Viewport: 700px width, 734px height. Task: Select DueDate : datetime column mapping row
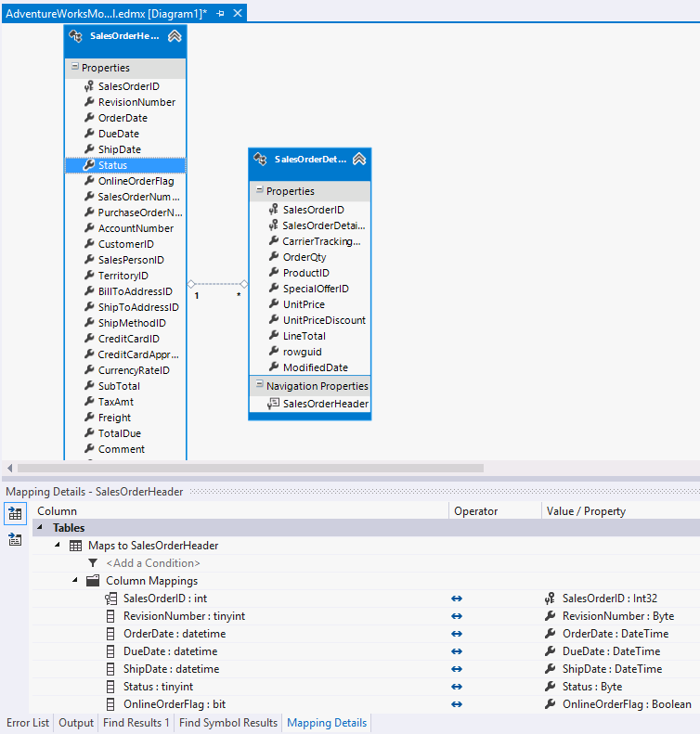pos(171,651)
